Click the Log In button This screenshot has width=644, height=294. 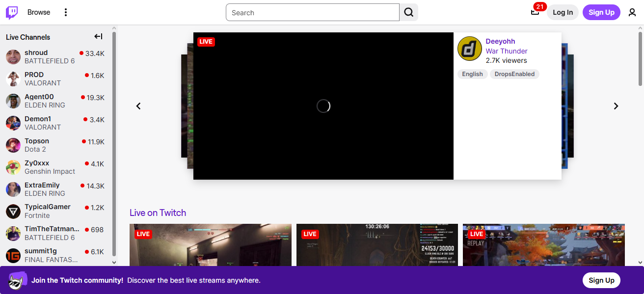point(563,12)
